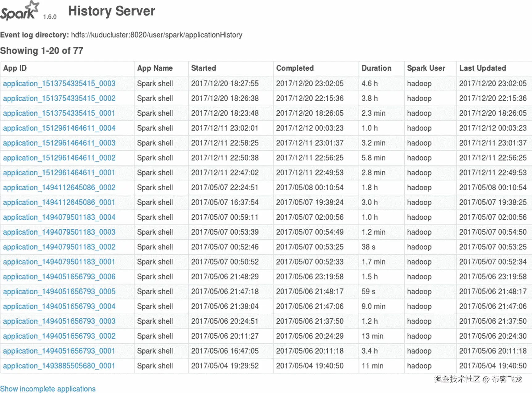
Task: Click the Showing 1-20 of 77 text
Action: 42,51
